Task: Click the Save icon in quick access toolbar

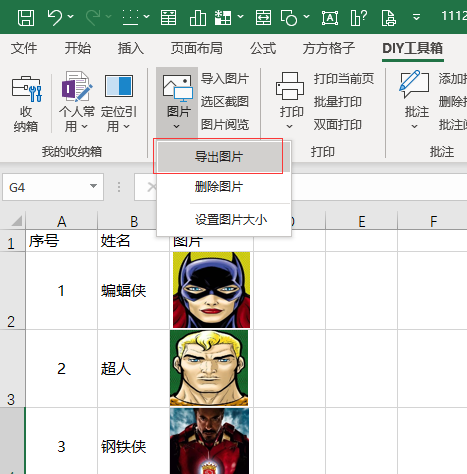Action: tap(26, 17)
